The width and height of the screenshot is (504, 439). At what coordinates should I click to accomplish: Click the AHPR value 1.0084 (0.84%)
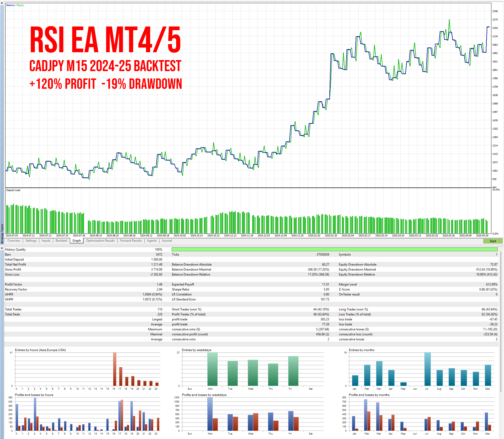point(152,294)
